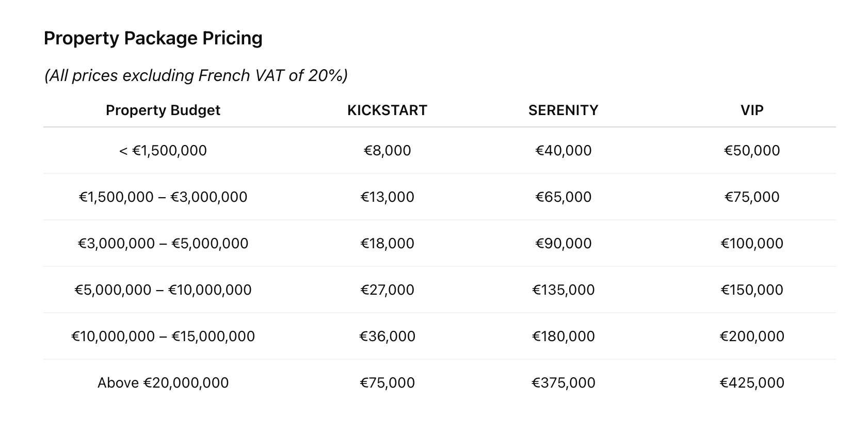
Task: Click the French VAT note text
Action: pos(196,75)
